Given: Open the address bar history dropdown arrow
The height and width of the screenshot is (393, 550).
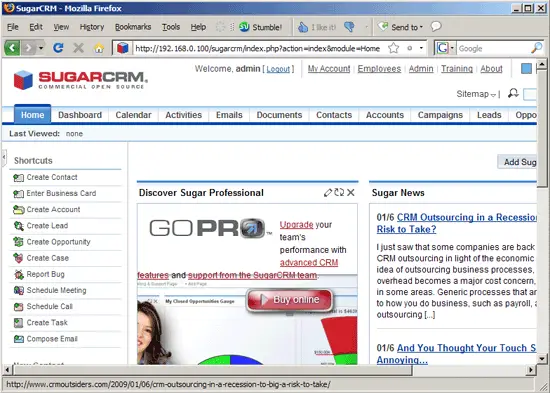Looking at the screenshot, I should click(421, 48).
